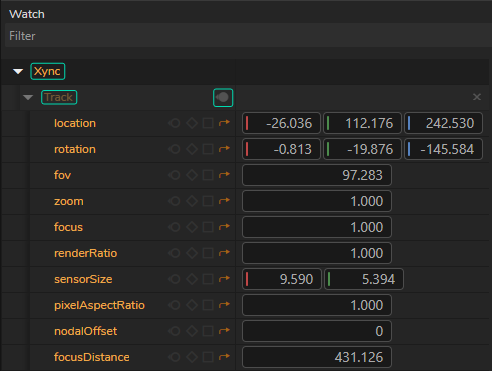Screen dimensions: 492x371
Task: Collapse the Xync group triangle
Action: click(18, 71)
